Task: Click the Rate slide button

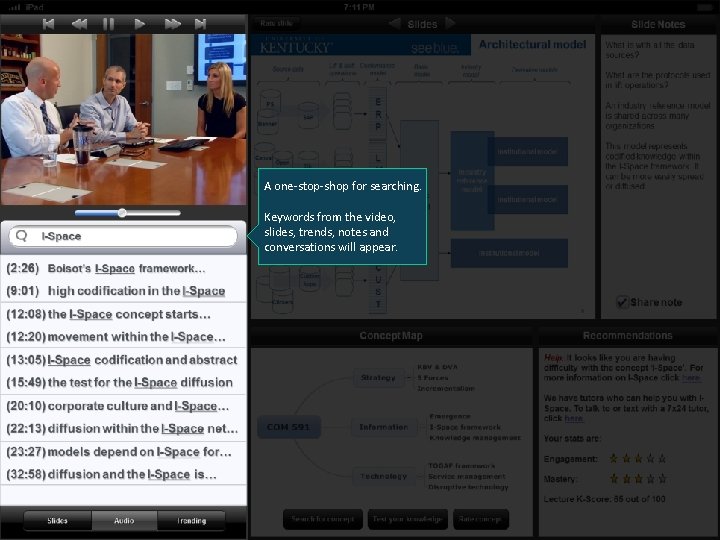Action: tap(276, 23)
